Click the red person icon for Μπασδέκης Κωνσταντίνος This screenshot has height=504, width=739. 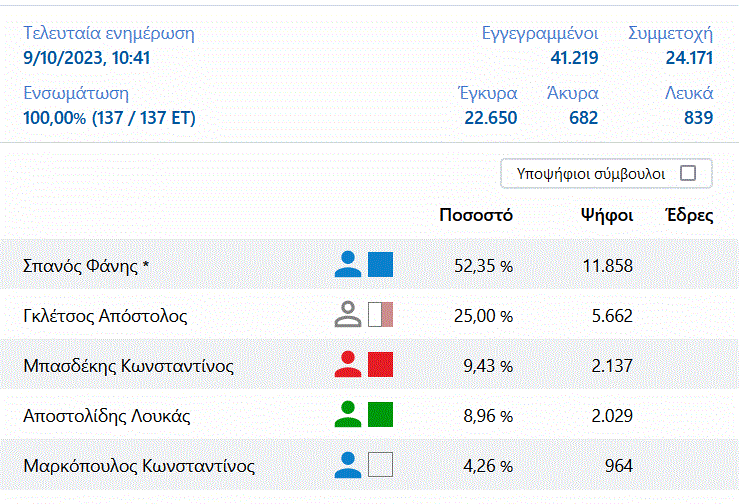point(347,365)
